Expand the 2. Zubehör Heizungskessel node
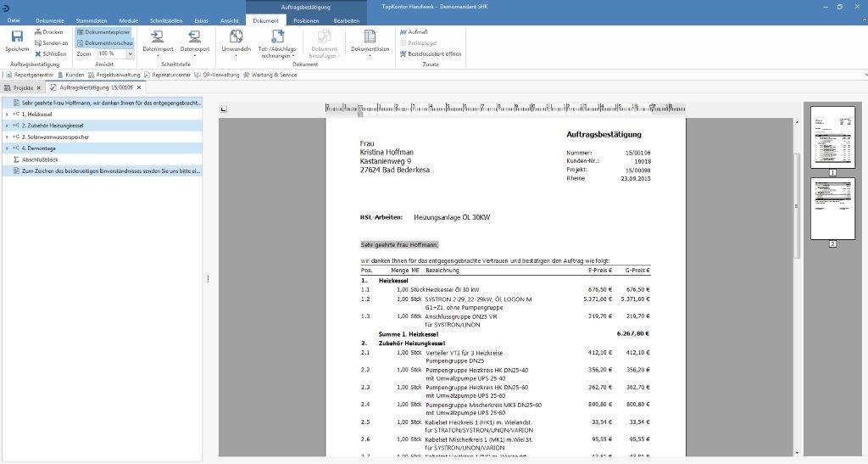 [7, 126]
